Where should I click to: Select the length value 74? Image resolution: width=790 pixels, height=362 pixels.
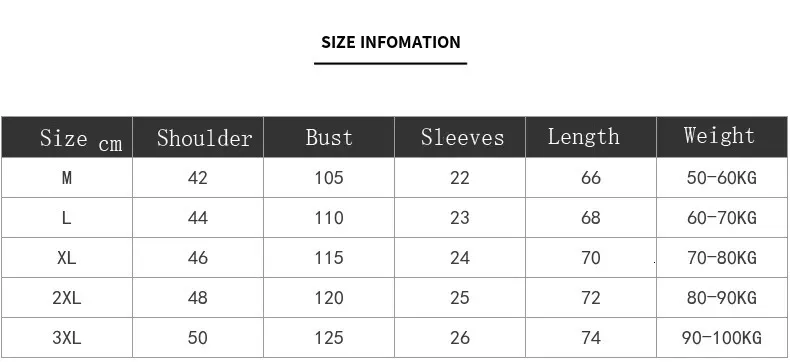(x=590, y=337)
